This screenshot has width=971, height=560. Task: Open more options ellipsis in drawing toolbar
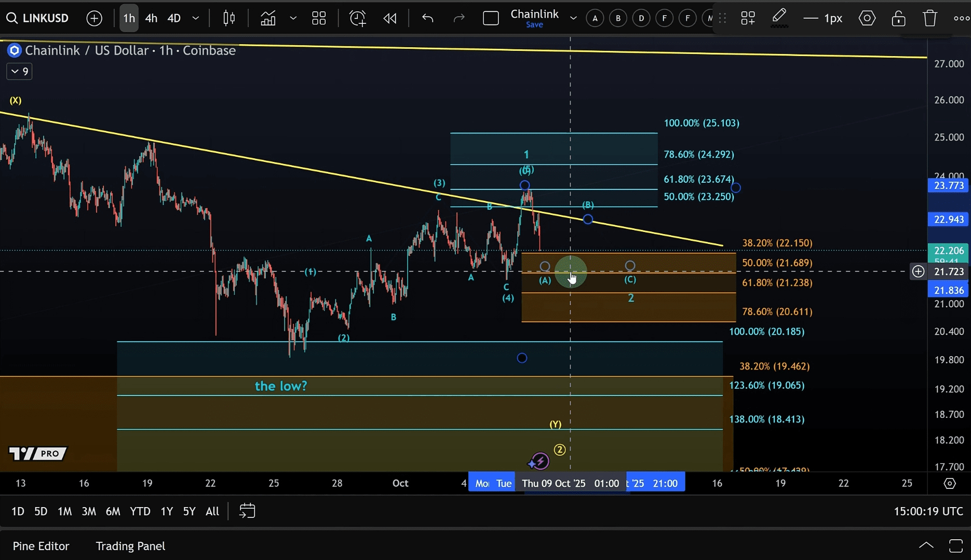961,18
